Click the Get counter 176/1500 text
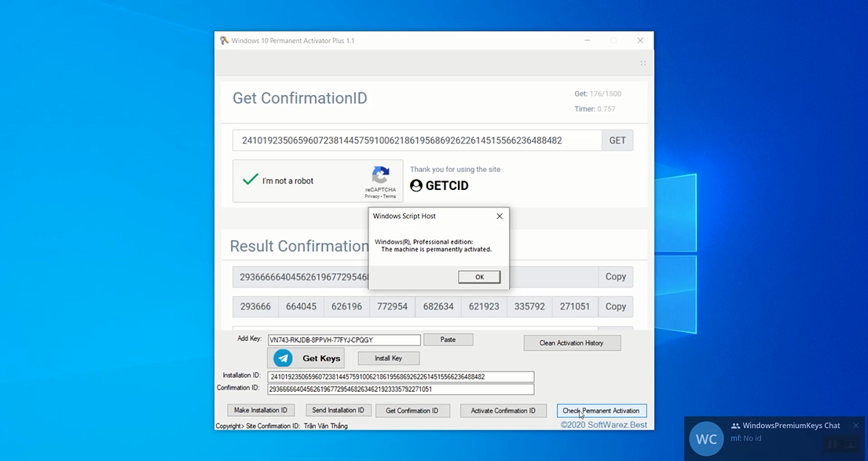 pos(598,93)
